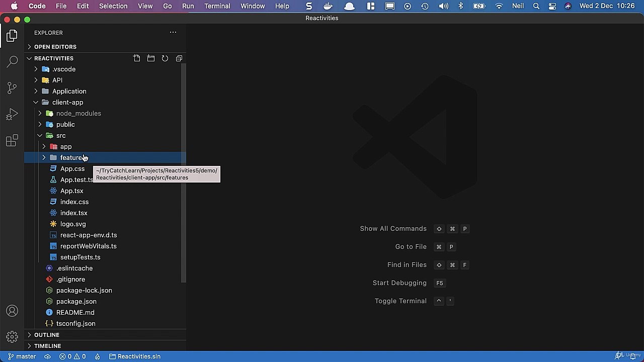Click the flame icon in status bar
644x362 pixels.
click(98, 356)
